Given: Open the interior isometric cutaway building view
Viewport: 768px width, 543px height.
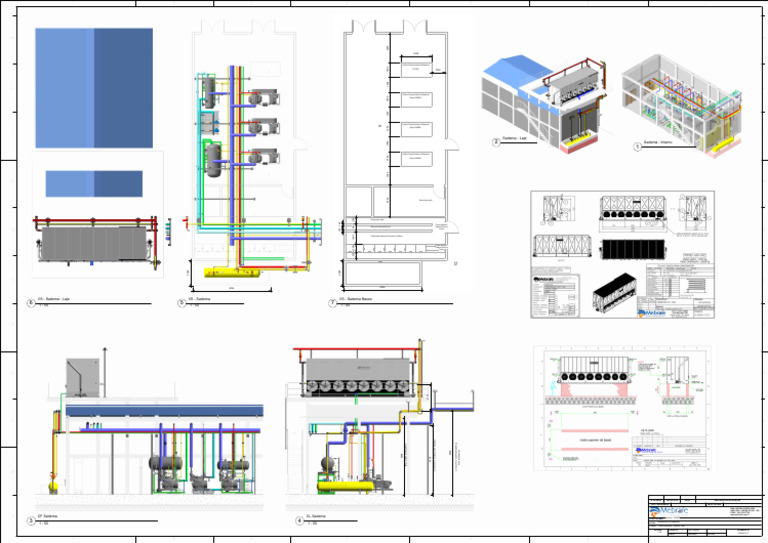Looking at the screenshot, I should pyautogui.click(x=682, y=105).
